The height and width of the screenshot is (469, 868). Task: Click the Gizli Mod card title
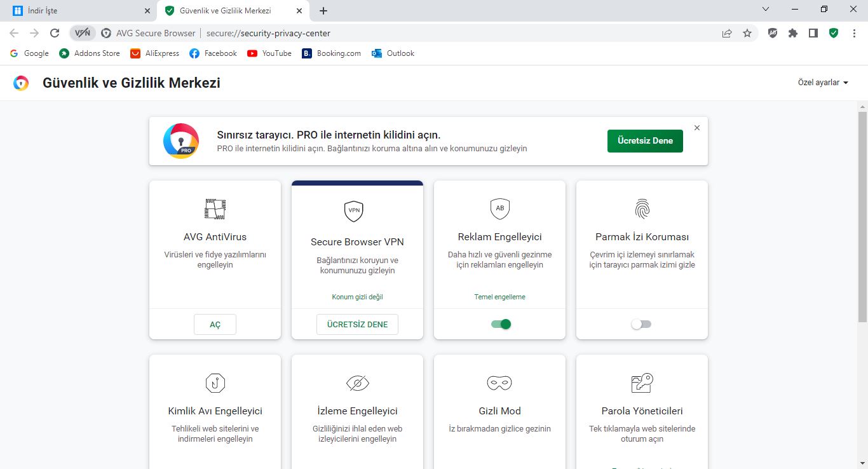point(499,411)
